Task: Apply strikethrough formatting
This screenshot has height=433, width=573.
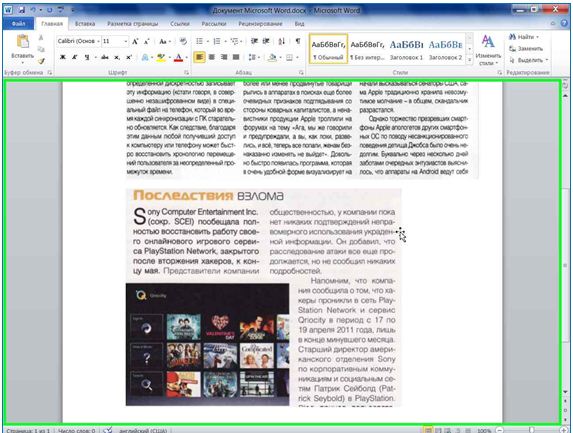Action: [105, 57]
